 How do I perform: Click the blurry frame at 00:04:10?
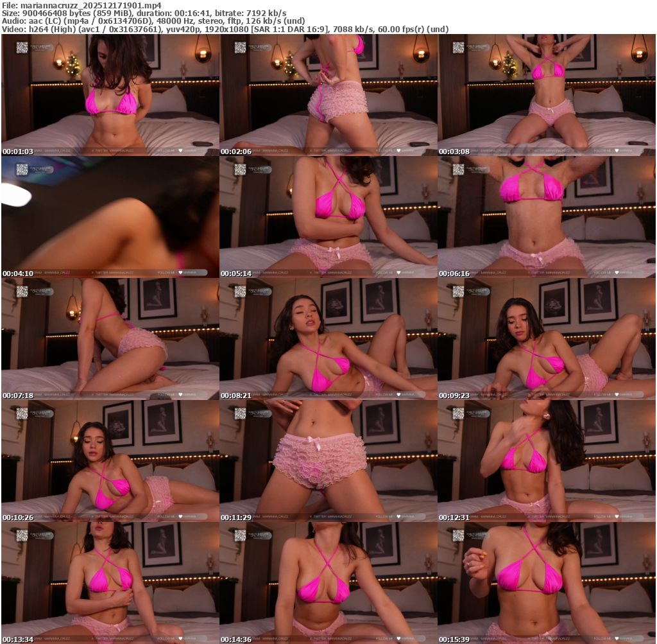(x=110, y=217)
